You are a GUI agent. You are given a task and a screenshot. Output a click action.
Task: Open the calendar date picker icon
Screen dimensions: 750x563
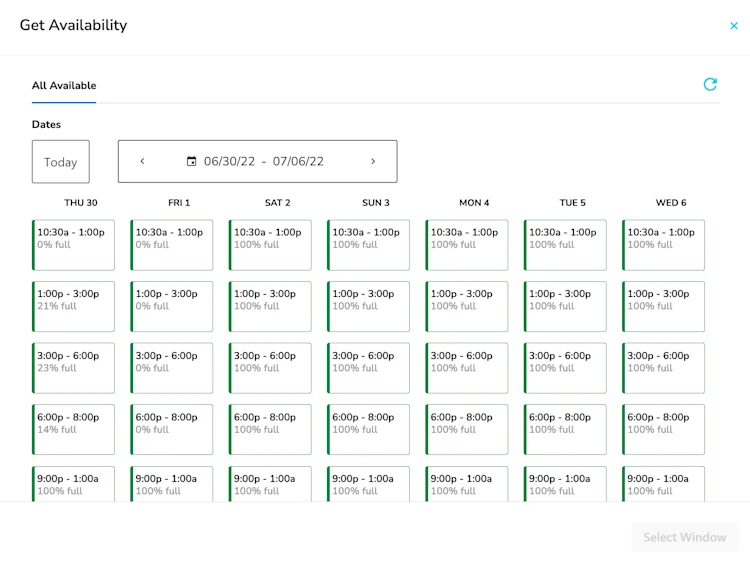[x=191, y=161]
